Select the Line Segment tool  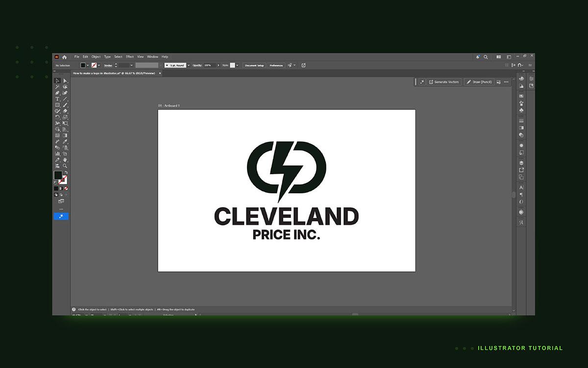pyautogui.click(x=65, y=99)
